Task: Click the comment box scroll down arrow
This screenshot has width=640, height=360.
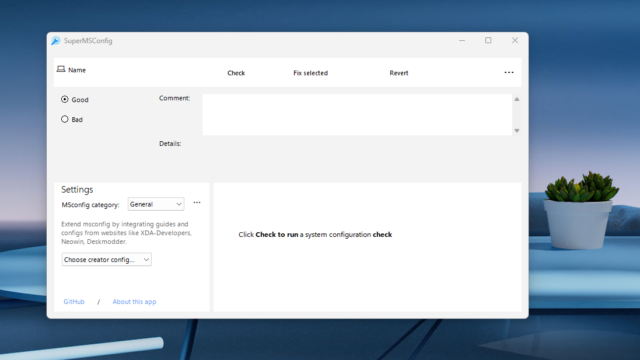Action: click(517, 131)
